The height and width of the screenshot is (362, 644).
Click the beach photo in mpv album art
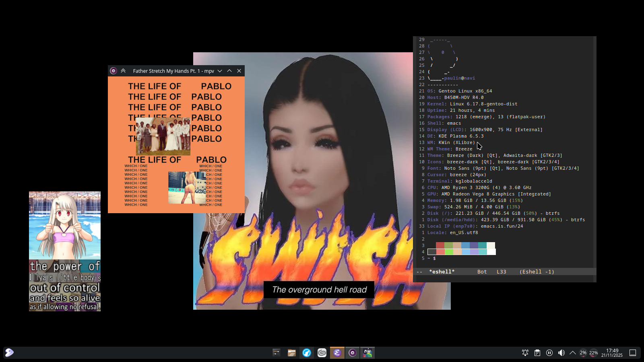tap(187, 187)
